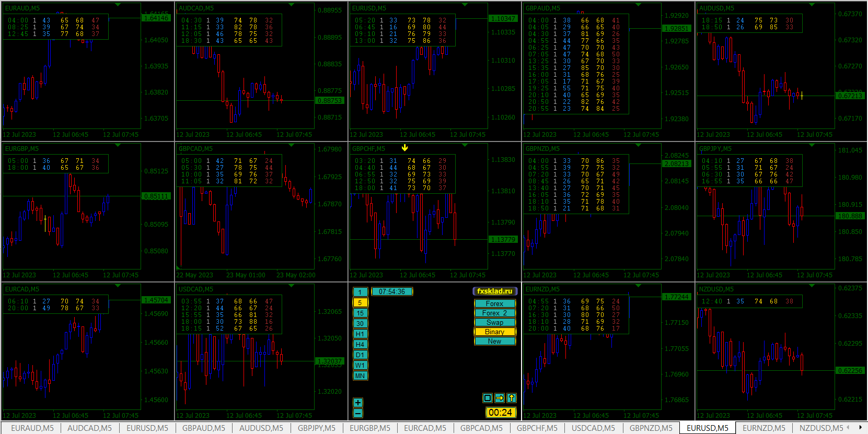Screen dimensions: 868x434
Task: Switch to the GBPJPY,M5 tab
Action: point(317,428)
